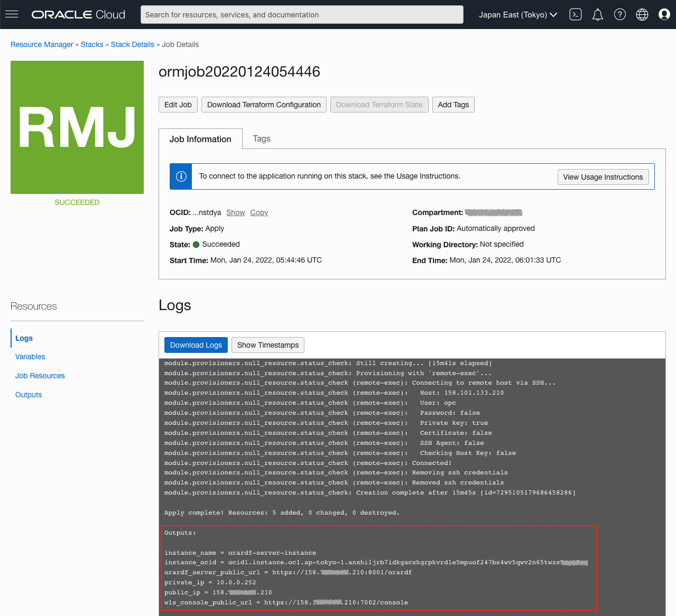Click the info icon in the usage banner

181,176
